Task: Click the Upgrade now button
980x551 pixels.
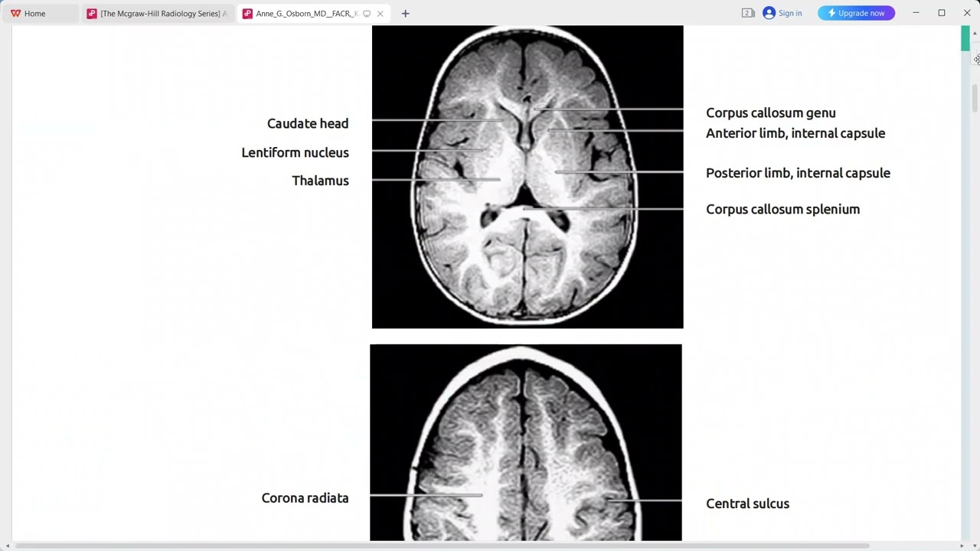Action: pos(856,13)
